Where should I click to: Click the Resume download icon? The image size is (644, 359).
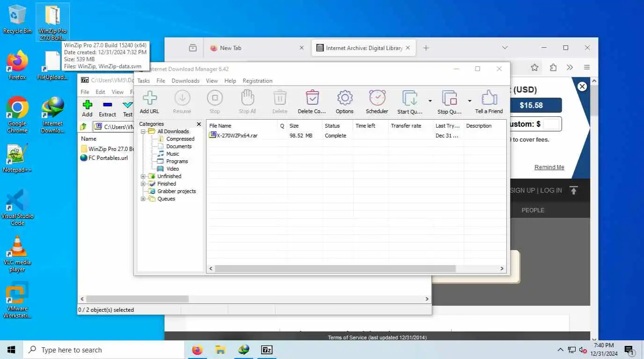point(182,102)
